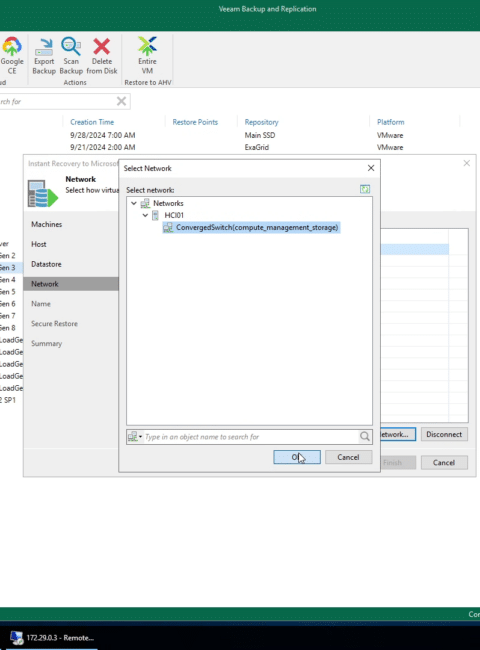
Task: Click the Main SSD repository cell
Action: 259,135
